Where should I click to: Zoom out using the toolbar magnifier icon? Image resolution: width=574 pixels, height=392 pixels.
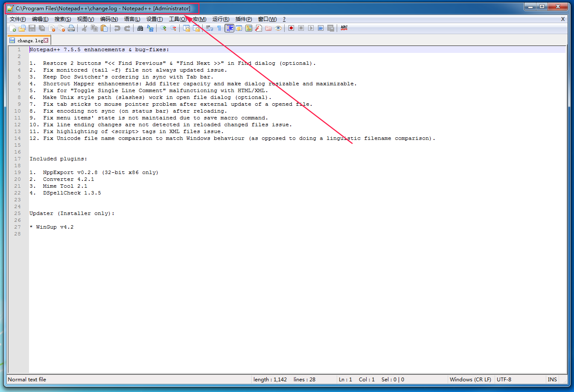pos(173,28)
